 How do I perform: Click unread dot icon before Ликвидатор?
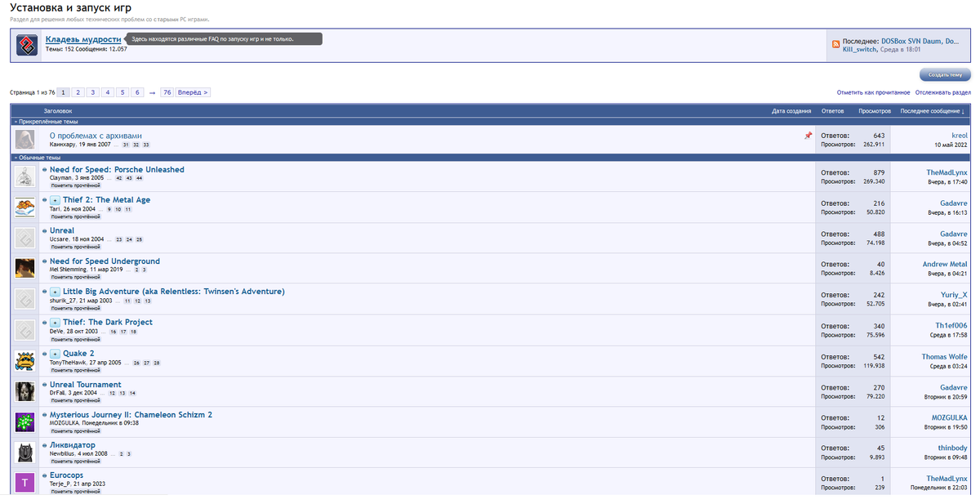(x=44, y=445)
